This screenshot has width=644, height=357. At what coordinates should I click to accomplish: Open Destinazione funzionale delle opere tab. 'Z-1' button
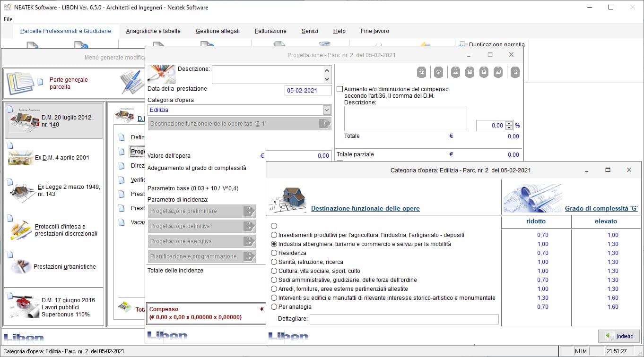239,124
